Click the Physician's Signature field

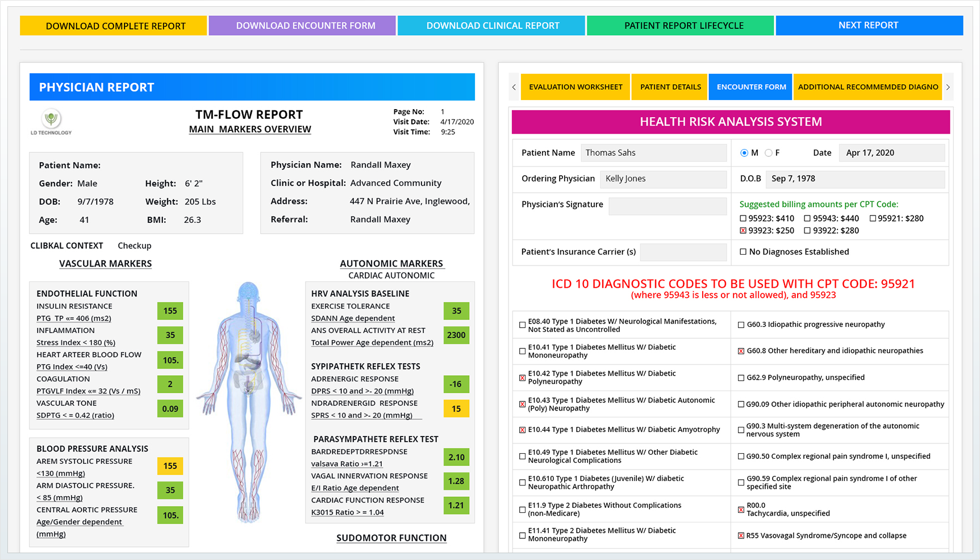coord(668,206)
